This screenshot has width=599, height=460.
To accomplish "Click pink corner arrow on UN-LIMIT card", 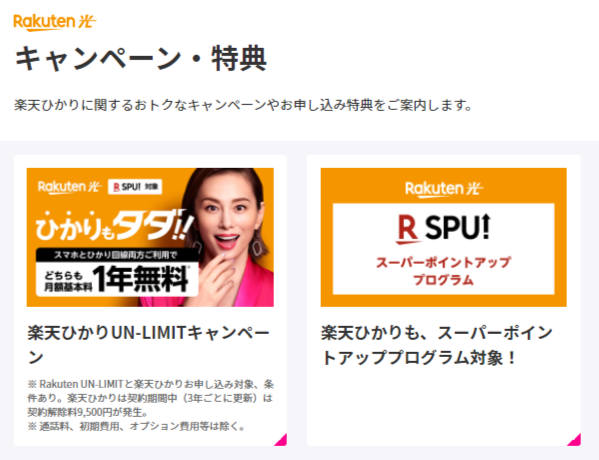I will point(282,441).
